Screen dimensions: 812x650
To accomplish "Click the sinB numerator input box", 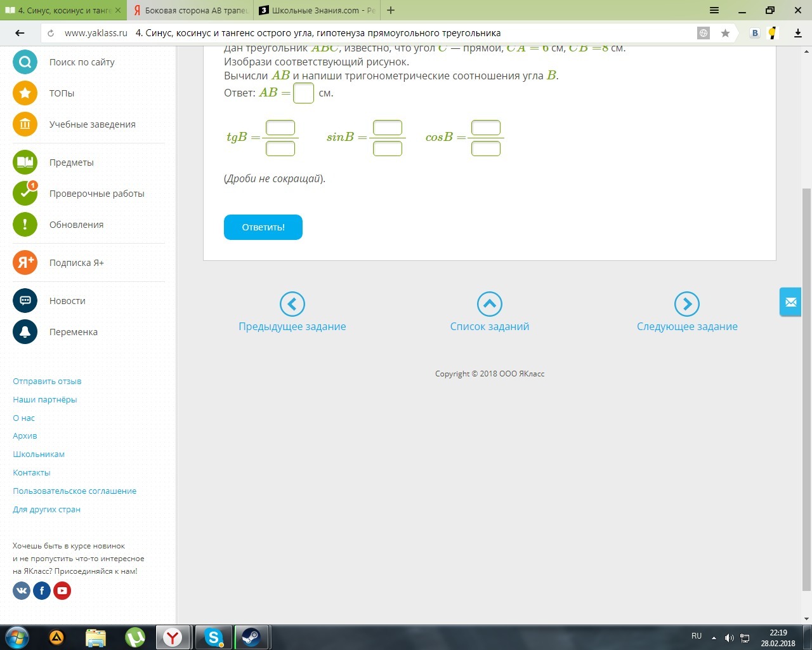I will coord(388,128).
